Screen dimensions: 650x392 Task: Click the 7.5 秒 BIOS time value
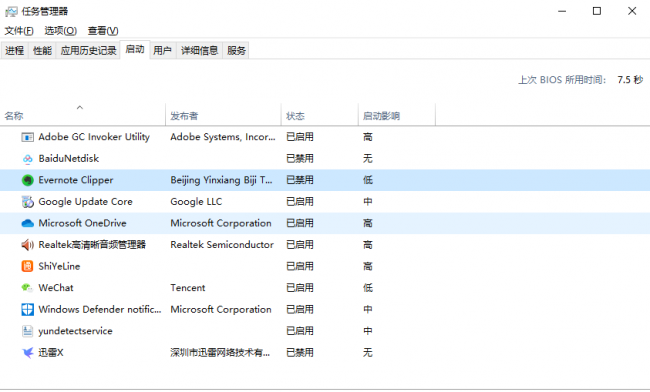pyautogui.click(x=630, y=80)
